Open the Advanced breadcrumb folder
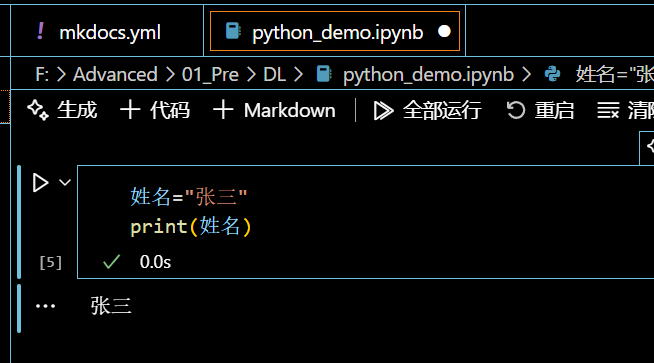Viewport: 654px width, 363px height. (x=115, y=75)
